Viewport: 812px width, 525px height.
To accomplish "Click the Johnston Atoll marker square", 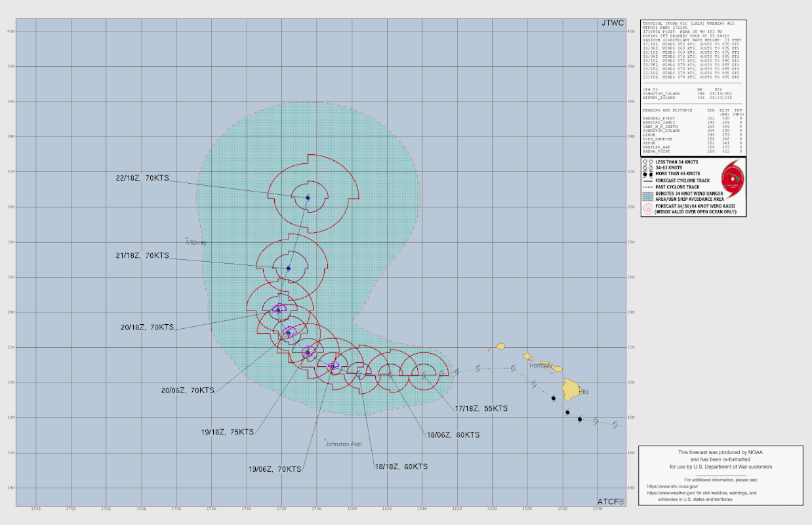I will pos(325,440).
